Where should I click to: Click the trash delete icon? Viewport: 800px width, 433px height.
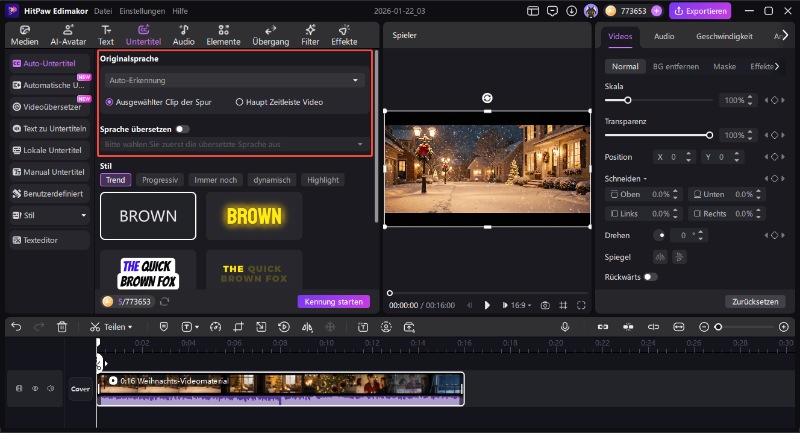coord(62,327)
